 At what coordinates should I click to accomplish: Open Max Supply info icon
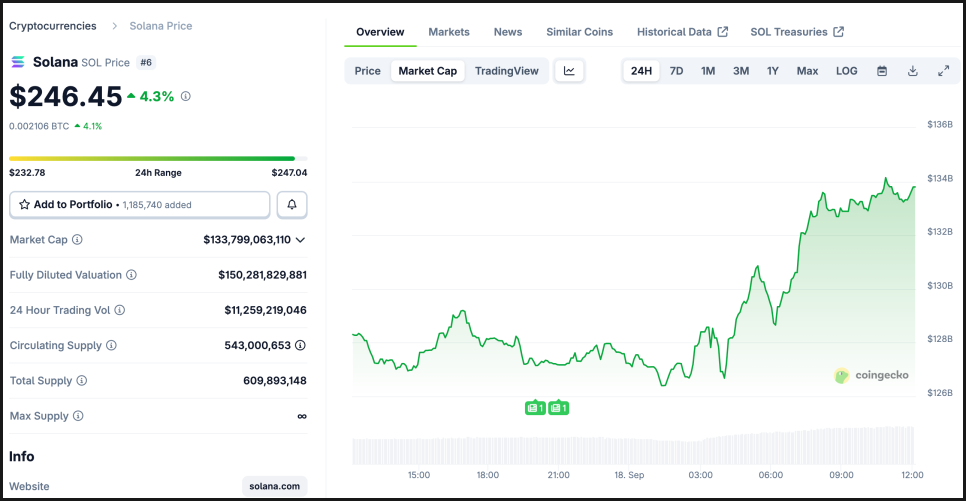78,416
